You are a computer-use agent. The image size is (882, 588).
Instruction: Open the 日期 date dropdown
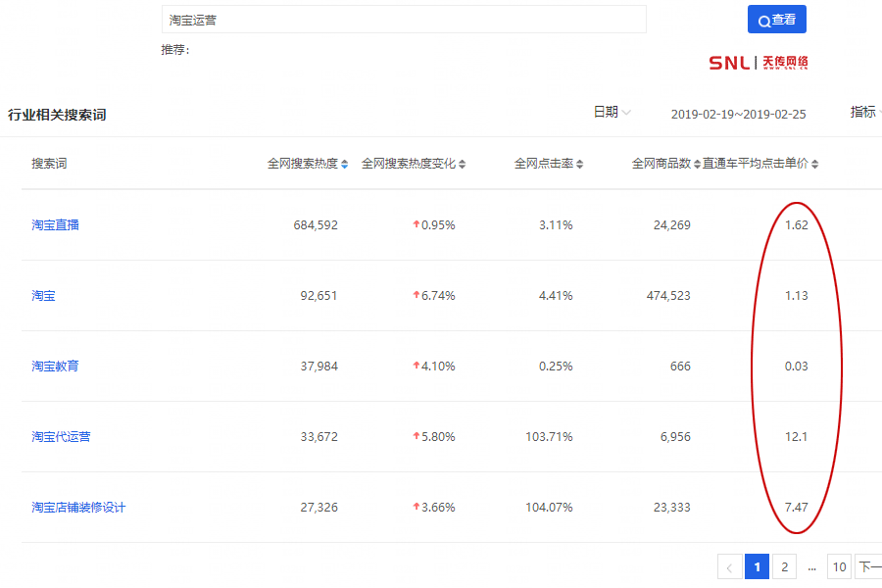[x=612, y=112]
